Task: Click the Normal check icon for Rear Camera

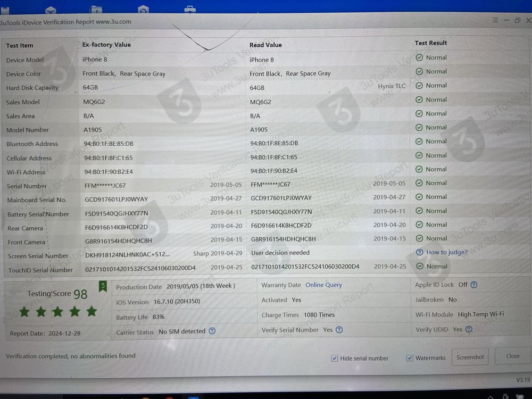Action: [x=419, y=225]
